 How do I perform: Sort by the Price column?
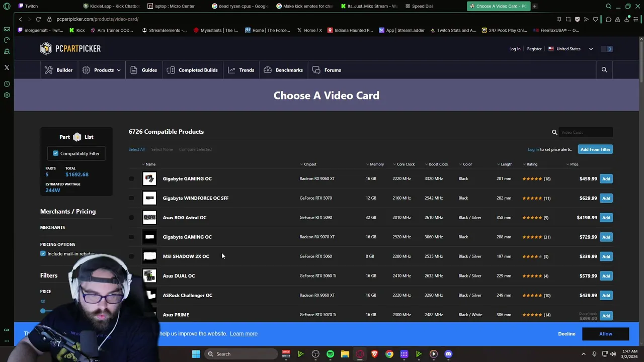(573, 164)
